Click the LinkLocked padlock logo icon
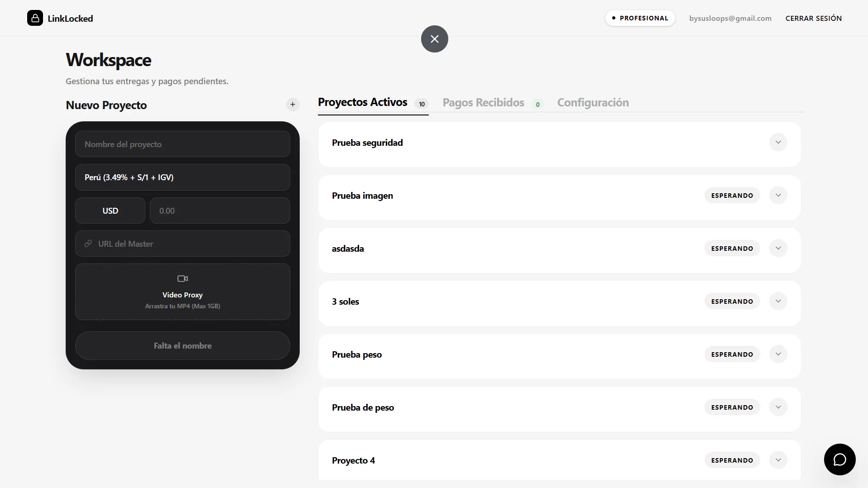This screenshot has width=868, height=488. coord(35,18)
